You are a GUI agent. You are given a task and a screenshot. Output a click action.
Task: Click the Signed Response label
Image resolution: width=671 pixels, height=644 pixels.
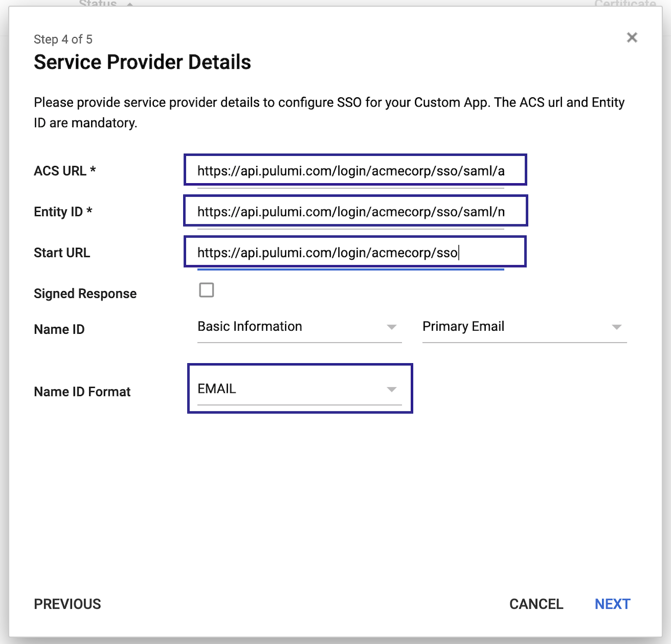coord(85,293)
